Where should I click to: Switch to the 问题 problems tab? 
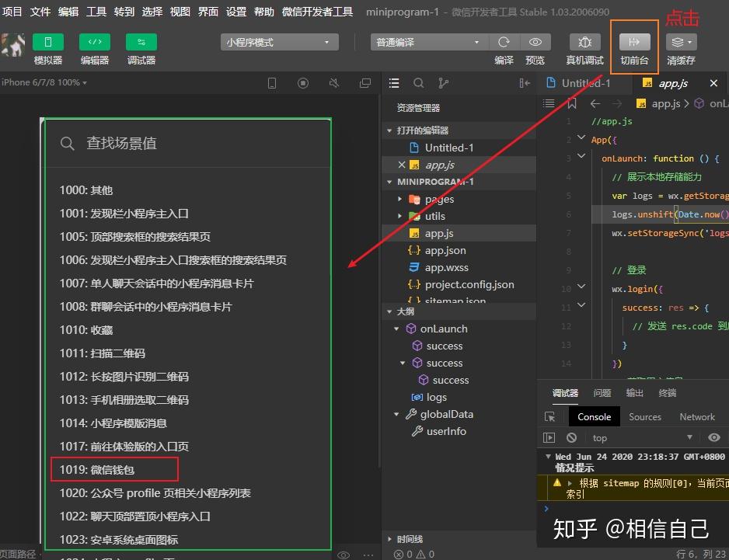tap(602, 393)
